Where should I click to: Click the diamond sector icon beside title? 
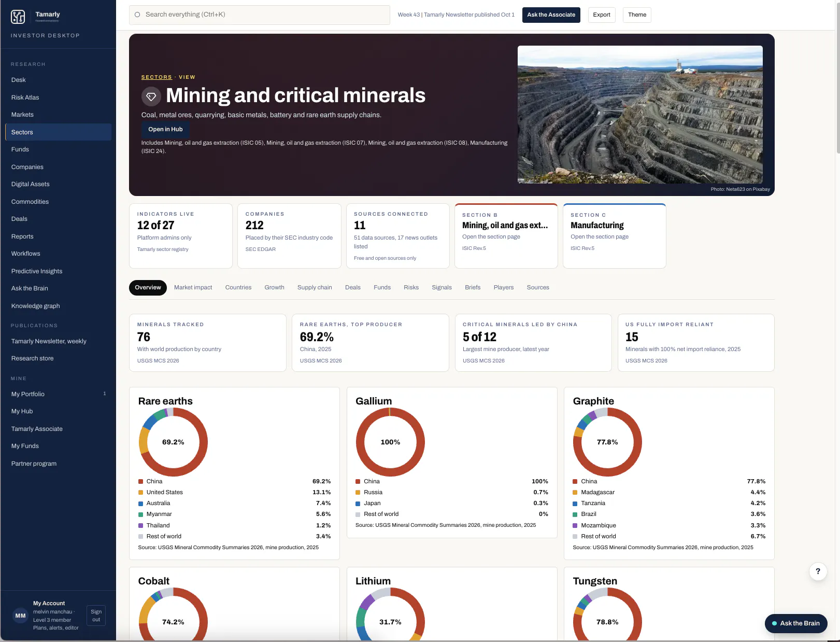[151, 96]
